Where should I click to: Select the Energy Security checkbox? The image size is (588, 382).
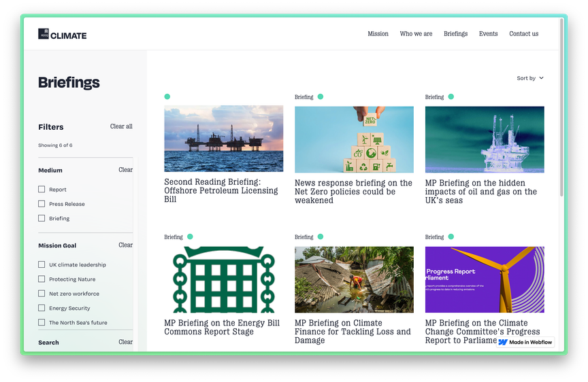point(42,308)
